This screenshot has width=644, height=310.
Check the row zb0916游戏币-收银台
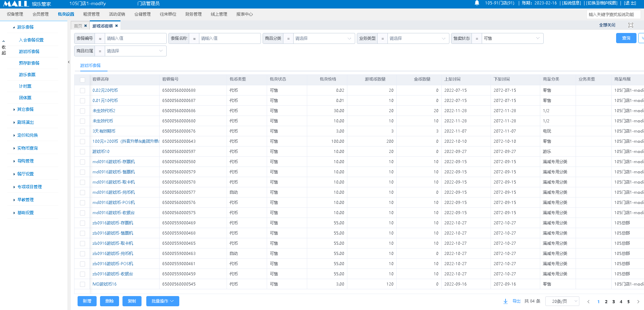pyautogui.click(x=82, y=274)
